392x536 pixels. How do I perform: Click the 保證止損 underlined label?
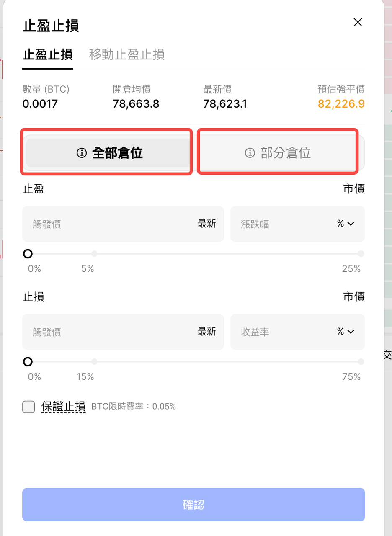click(x=63, y=406)
